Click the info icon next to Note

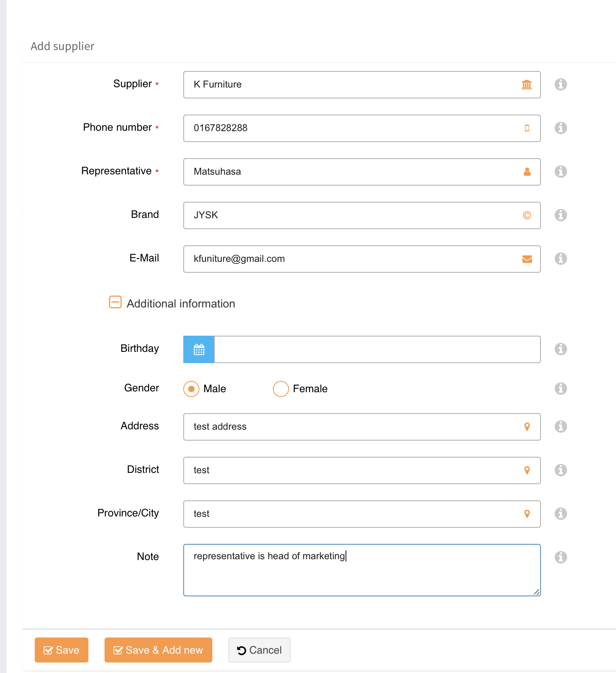[x=561, y=557]
